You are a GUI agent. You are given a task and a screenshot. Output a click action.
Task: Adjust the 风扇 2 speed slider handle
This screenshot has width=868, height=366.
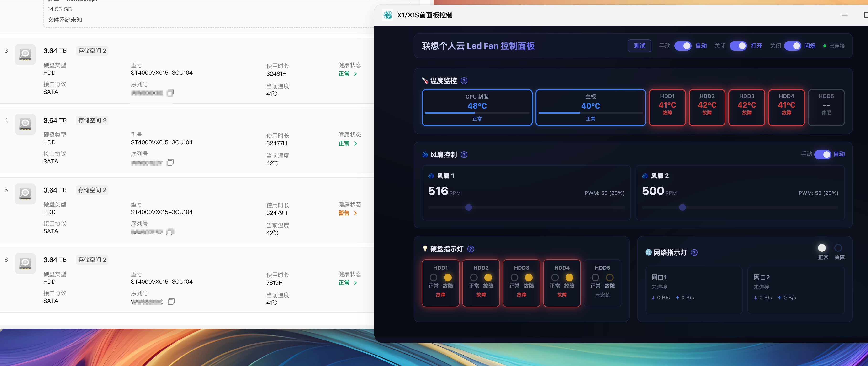pos(682,207)
